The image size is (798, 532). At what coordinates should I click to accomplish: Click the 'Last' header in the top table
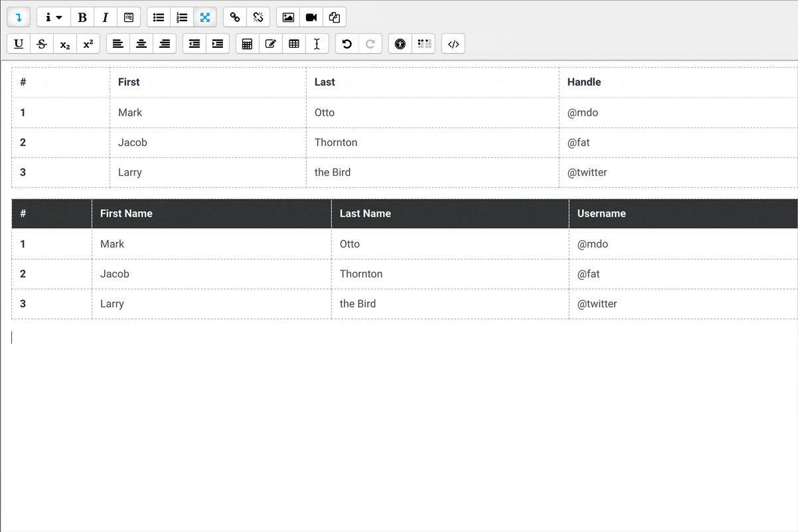coord(325,82)
